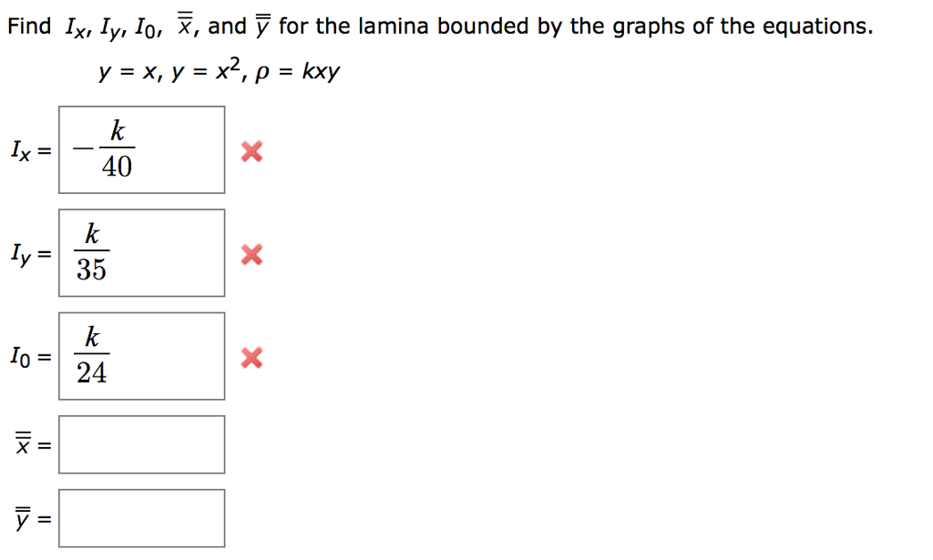
Task: Click the Iy answer box showing k/35
Action: point(141,252)
